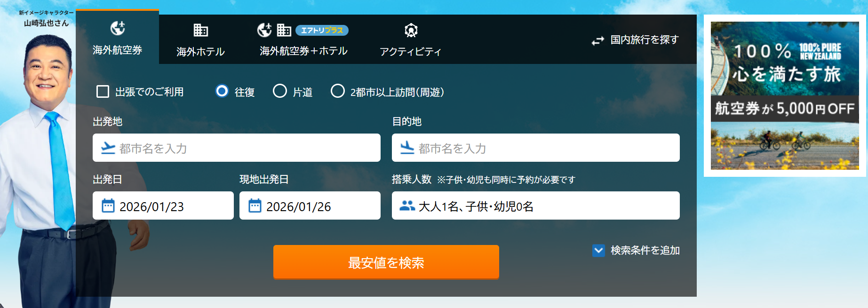Switch to the 海外航空券+ホテル tab
The width and height of the screenshot is (868, 308).
303,51
